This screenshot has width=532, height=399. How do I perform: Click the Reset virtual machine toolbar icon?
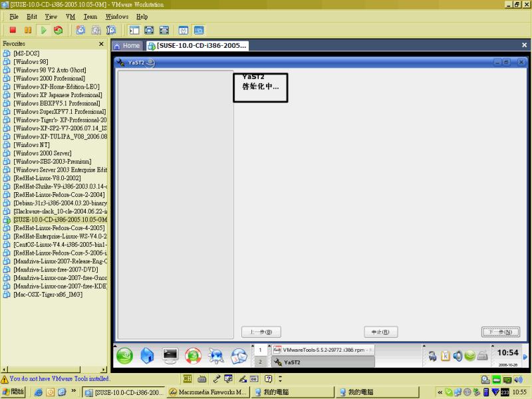tap(59, 30)
